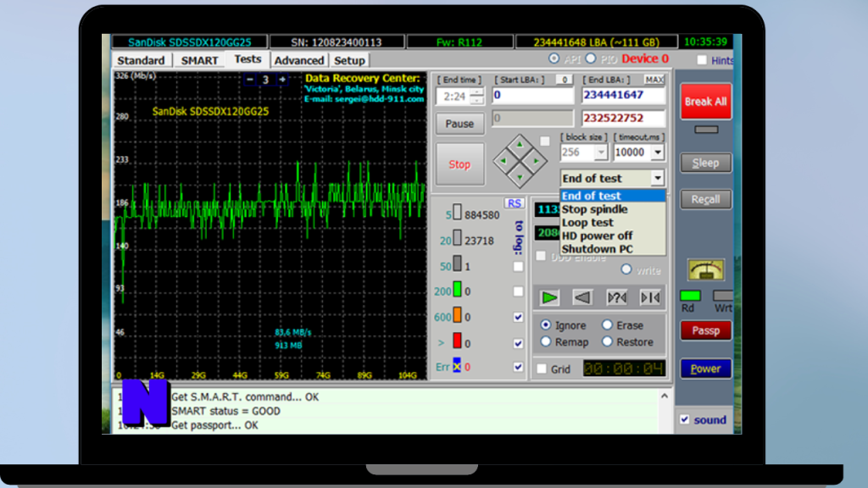The height and width of the screenshot is (488, 868).
Task: Click the log scrollbar up arrow
Action: point(665,396)
